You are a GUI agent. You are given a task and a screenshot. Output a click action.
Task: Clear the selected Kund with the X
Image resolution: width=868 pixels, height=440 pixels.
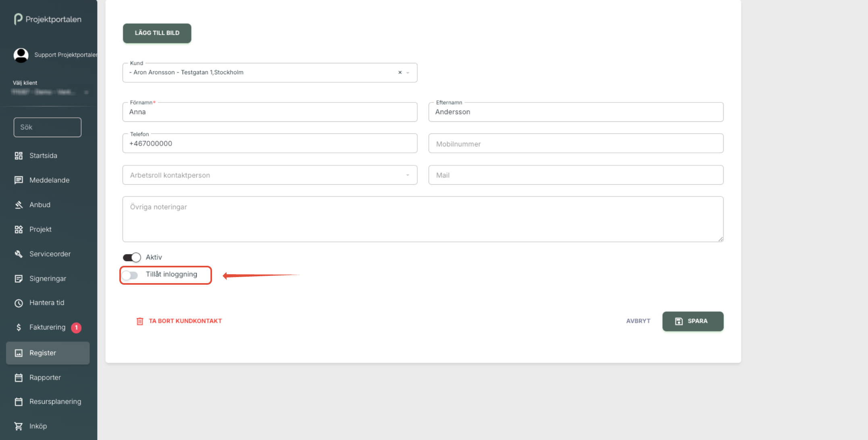click(x=400, y=73)
